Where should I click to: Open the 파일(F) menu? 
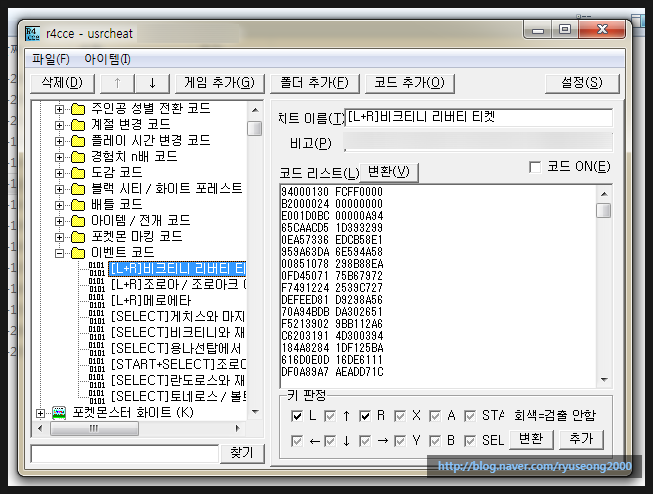click(51, 59)
